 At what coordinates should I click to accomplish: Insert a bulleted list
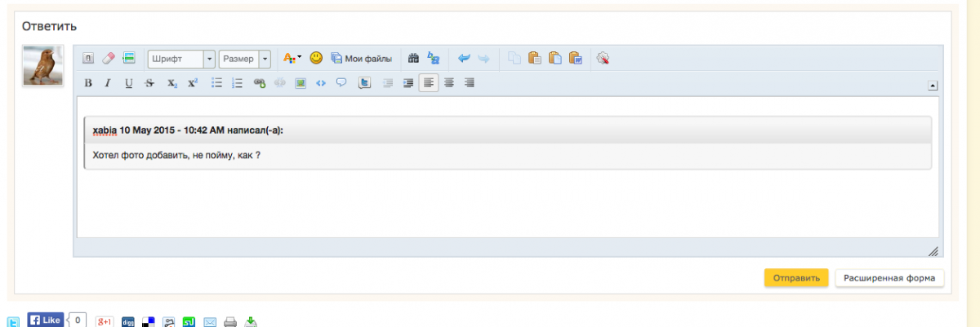pos(217,83)
